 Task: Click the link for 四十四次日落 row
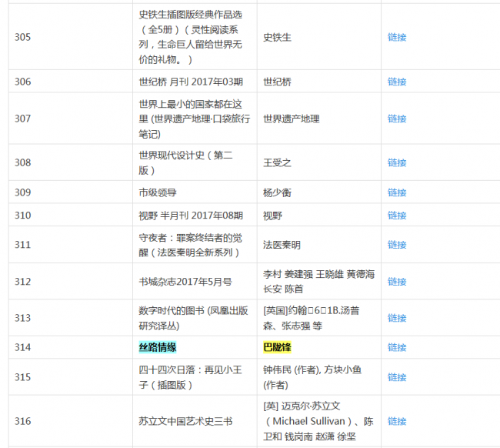click(x=396, y=377)
